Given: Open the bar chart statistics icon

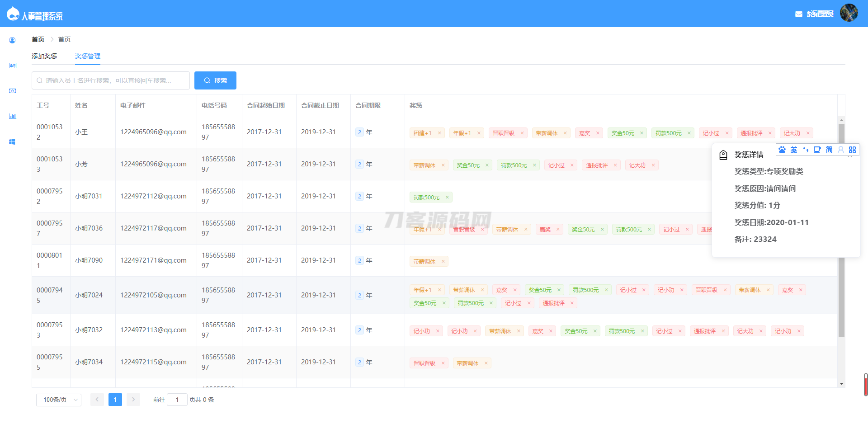Looking at the screenshot, I should pos(12,116).
